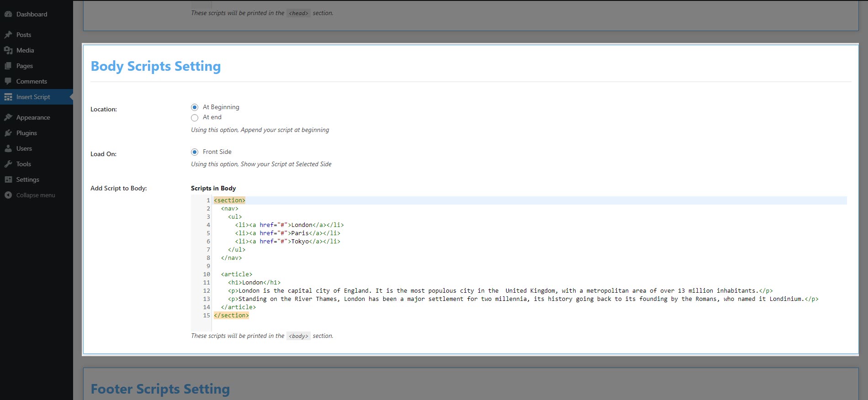Click 'Append your script at beginning' hint
The image size is (868, 400).
285,130
